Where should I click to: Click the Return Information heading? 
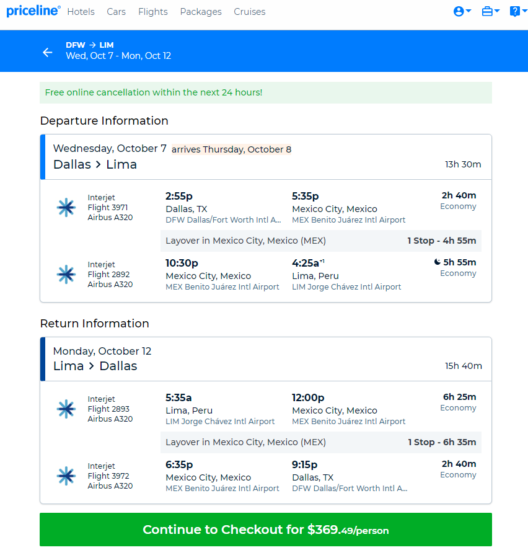click(95, 323)
